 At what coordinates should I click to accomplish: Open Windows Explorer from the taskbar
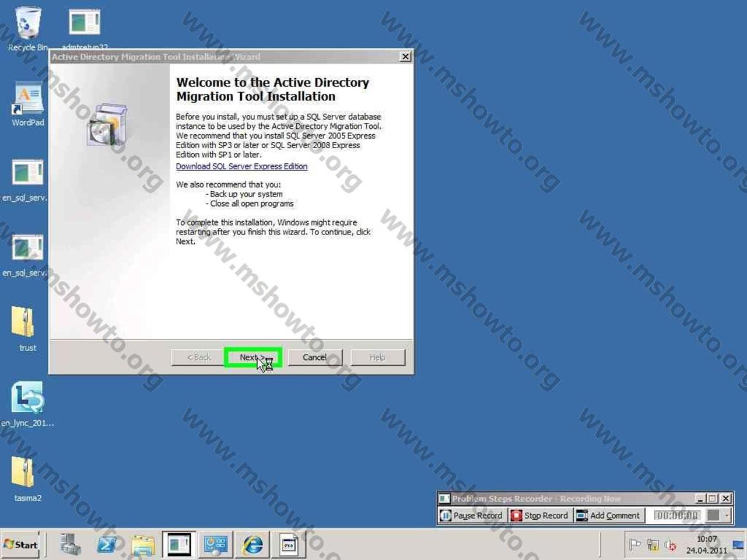click(x=143, y=545)
